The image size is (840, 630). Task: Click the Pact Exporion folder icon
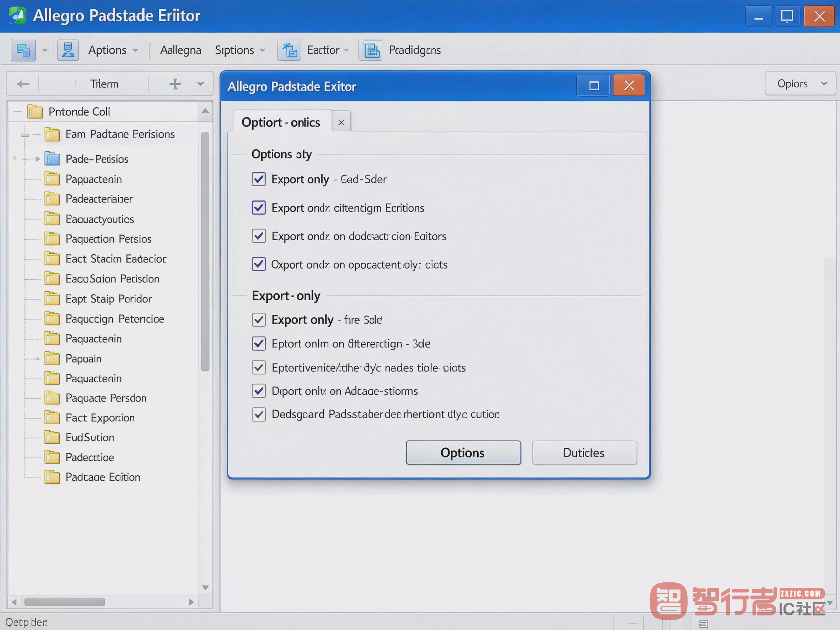click(x=52, y=418)
